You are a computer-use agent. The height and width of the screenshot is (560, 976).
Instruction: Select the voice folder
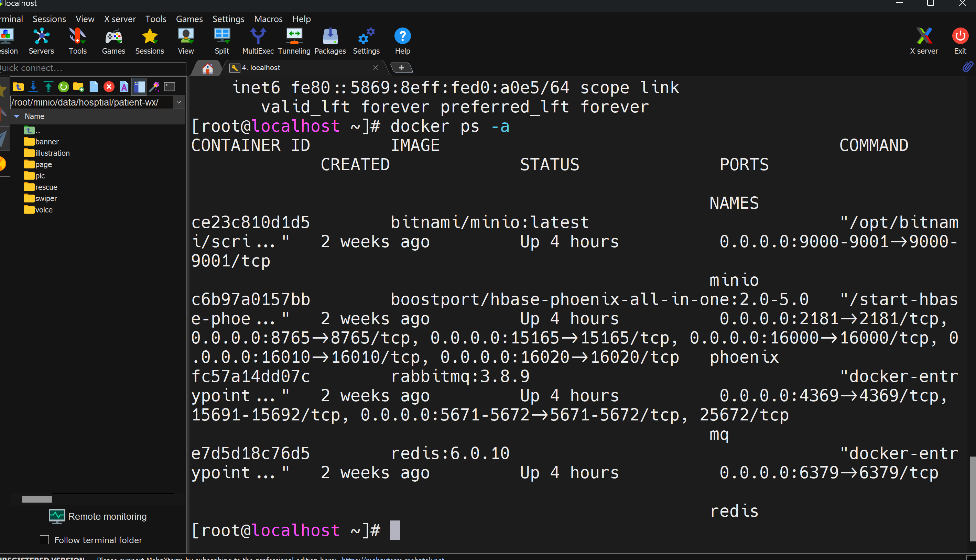coord(39,210)
